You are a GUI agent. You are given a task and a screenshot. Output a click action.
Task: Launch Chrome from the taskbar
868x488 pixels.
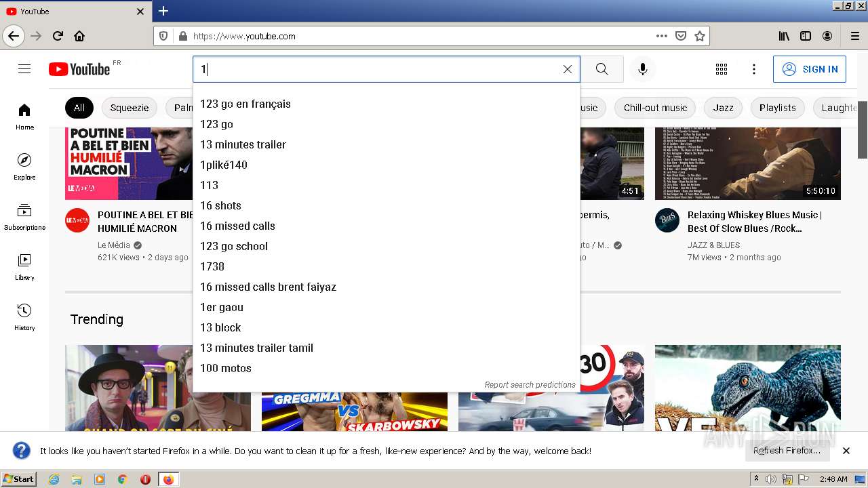pyautogui.click(x=122, y=479)
